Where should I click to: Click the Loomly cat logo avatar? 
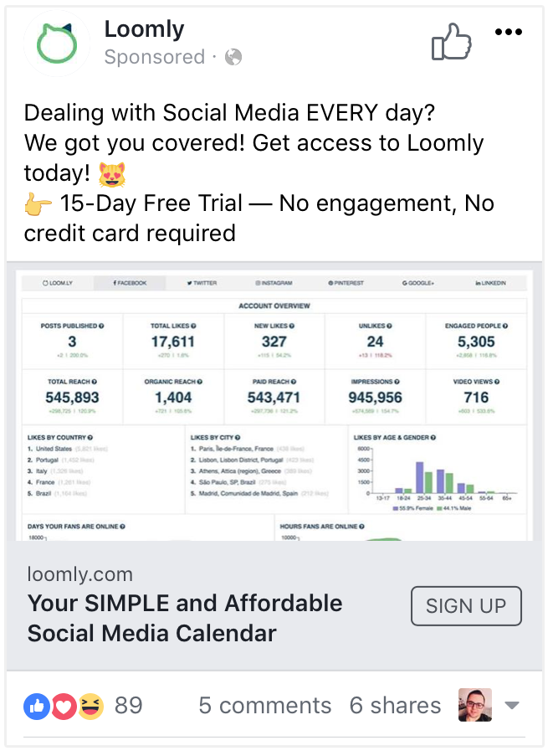click(x=57, y=43)
